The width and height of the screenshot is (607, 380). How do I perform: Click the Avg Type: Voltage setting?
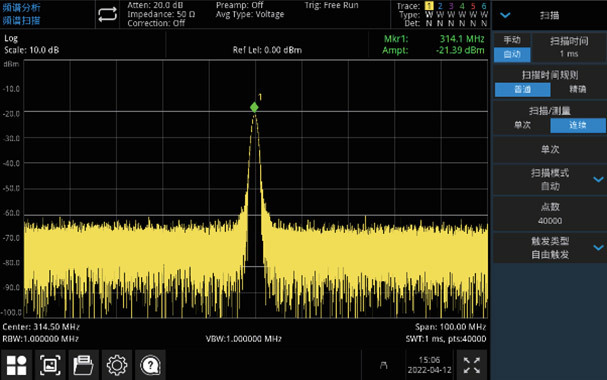click(250, 14)
